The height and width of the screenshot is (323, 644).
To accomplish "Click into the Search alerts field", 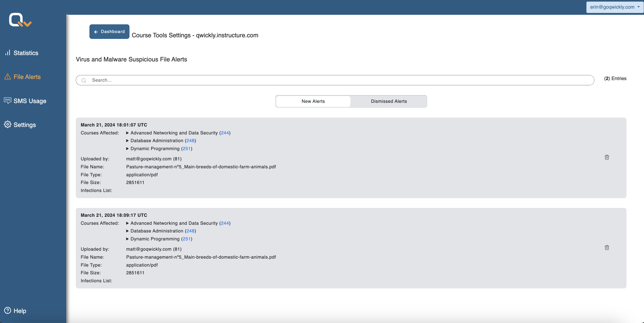I will click(x=335, y=80).
